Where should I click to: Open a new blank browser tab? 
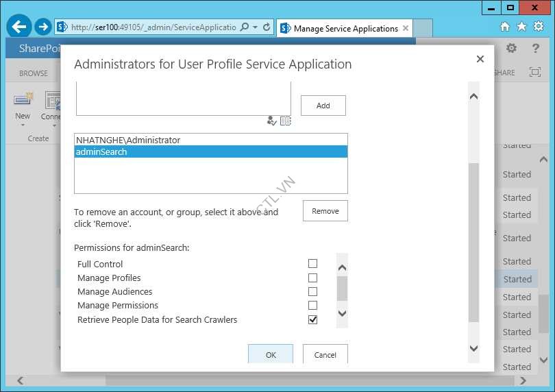pyautogui.click(x=423, y=28)
